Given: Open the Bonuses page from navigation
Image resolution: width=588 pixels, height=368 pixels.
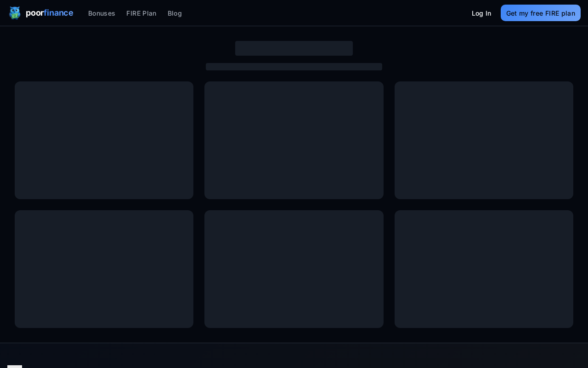Looking at the screenshot, I should pyautogui.click(x=102, y=13).
